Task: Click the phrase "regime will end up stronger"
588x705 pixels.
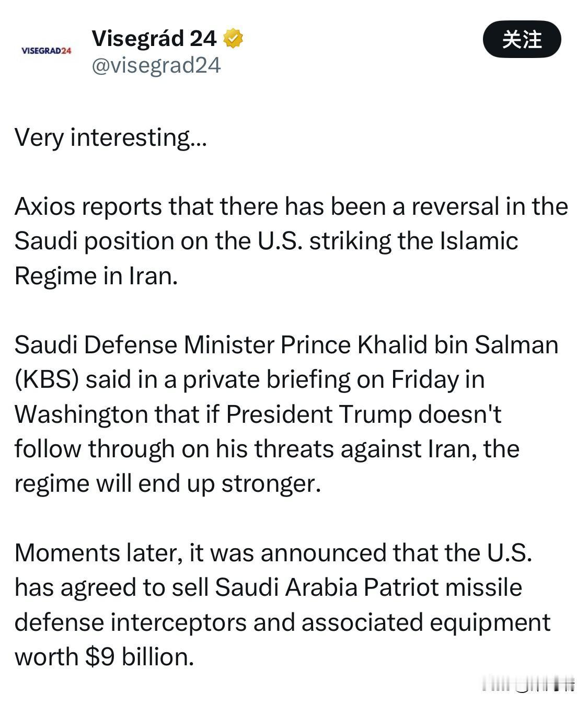Action: pos(167,484)
